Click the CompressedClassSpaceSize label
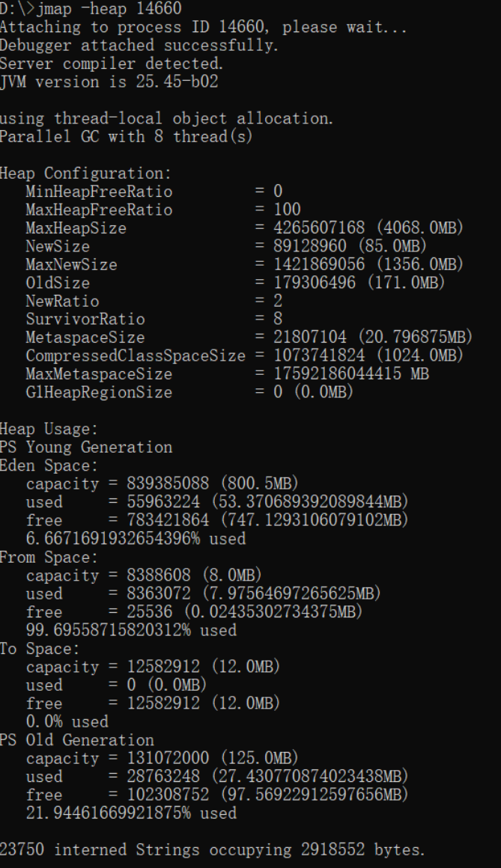This screenshot has height=868, width=501. point(136,356)
